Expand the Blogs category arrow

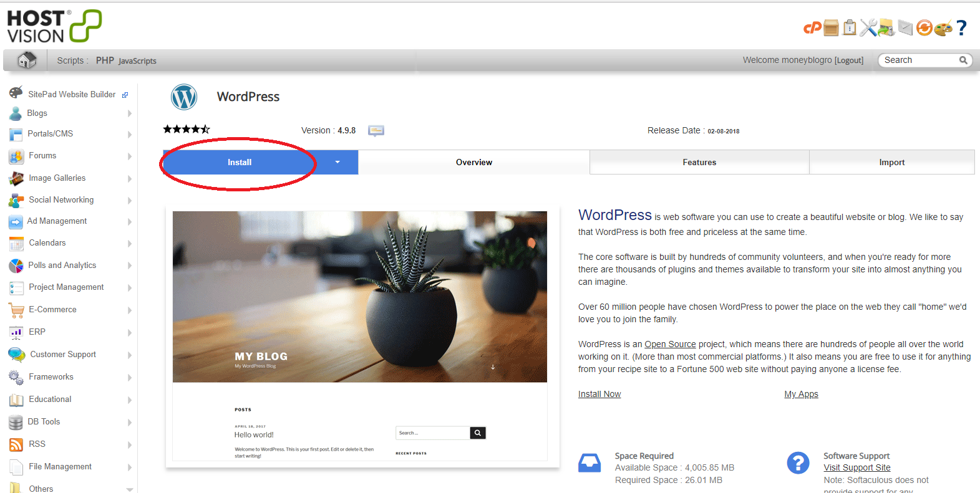click(130, 113)
